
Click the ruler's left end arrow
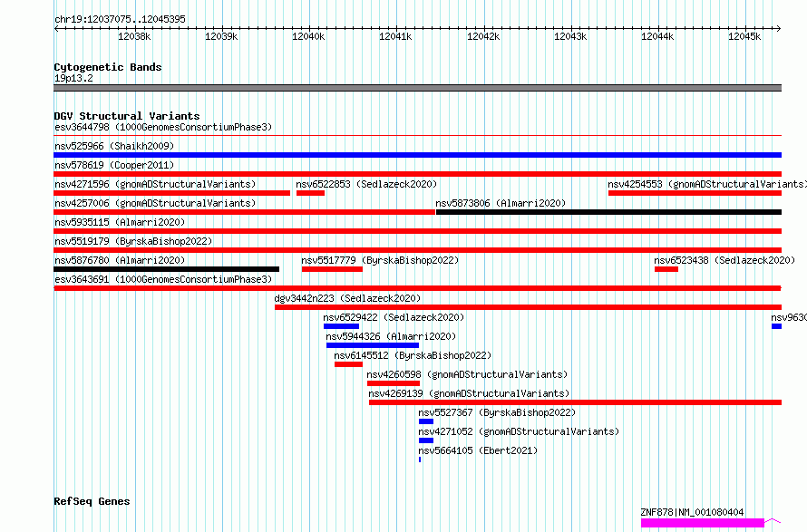[x=56, y=29]
